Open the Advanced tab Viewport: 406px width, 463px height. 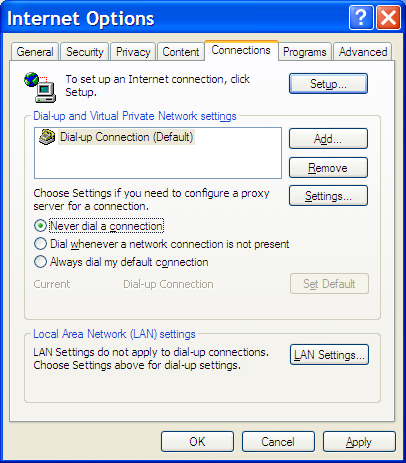click(x=363, y=52)
